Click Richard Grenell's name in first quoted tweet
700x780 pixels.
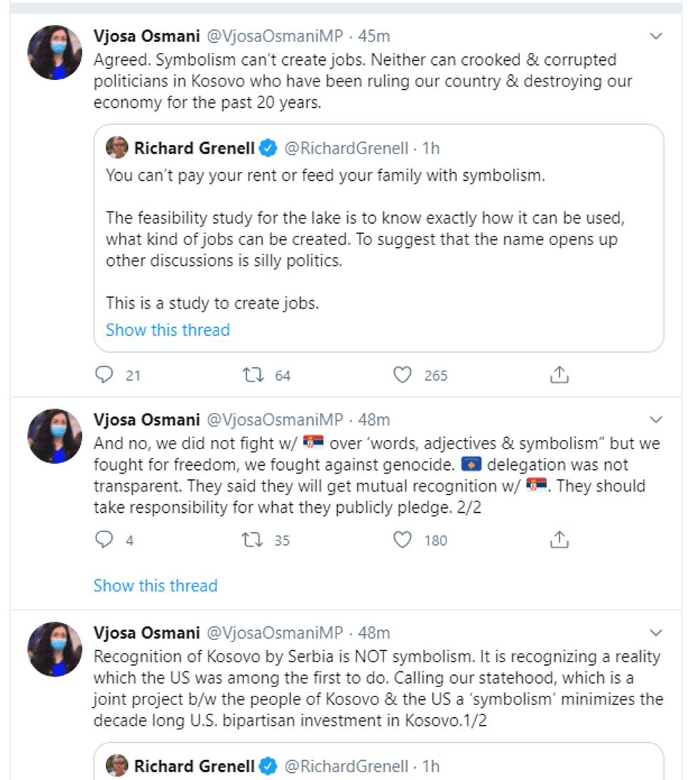(x=194, y=149)
